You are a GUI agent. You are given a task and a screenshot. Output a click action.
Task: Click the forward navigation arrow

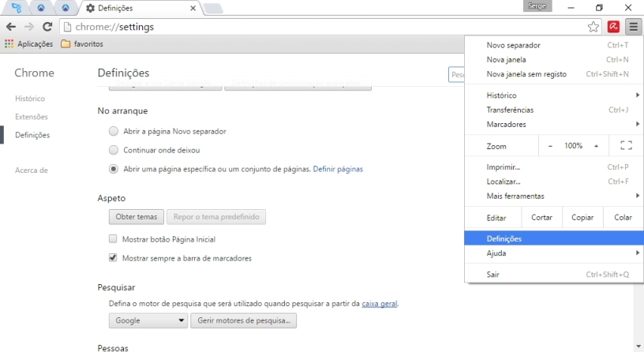[29, 27]
